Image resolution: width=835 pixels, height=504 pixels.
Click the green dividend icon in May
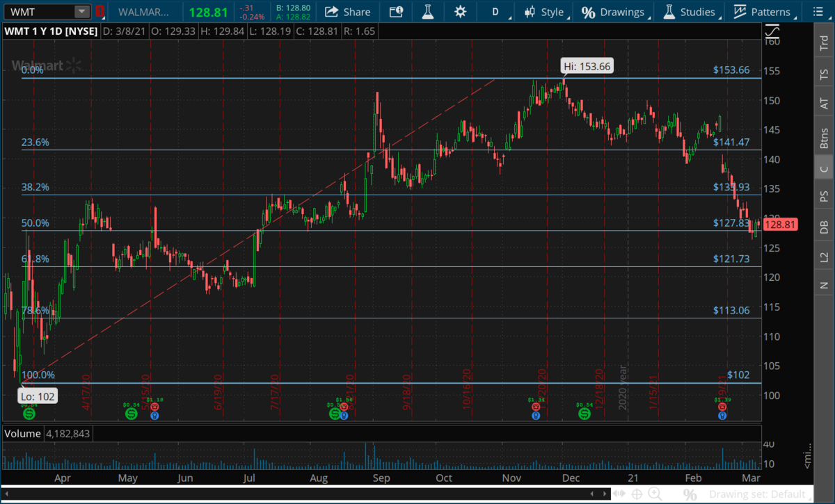[131, 414]
